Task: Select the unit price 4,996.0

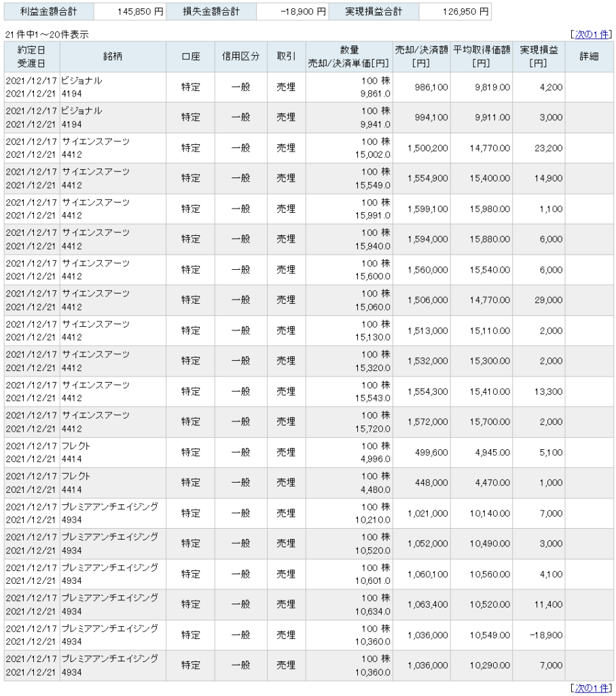Action: tap(375, 459)
